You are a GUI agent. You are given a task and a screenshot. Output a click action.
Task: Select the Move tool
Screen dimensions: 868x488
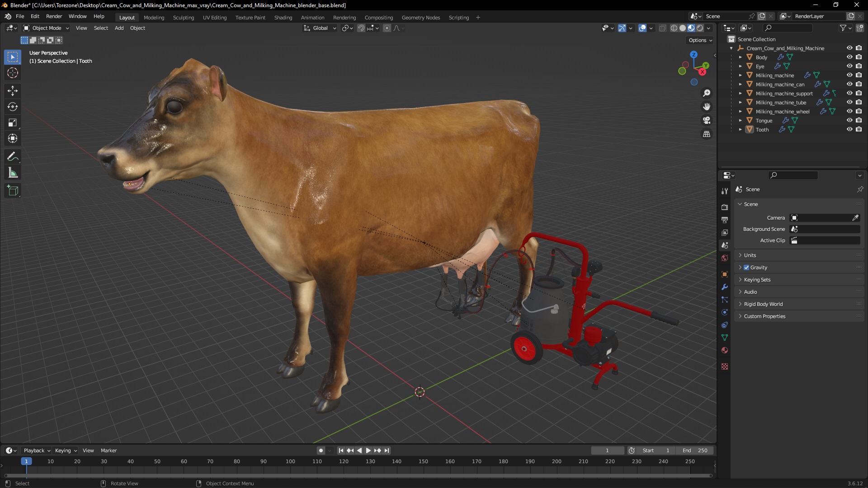point(13,91)
